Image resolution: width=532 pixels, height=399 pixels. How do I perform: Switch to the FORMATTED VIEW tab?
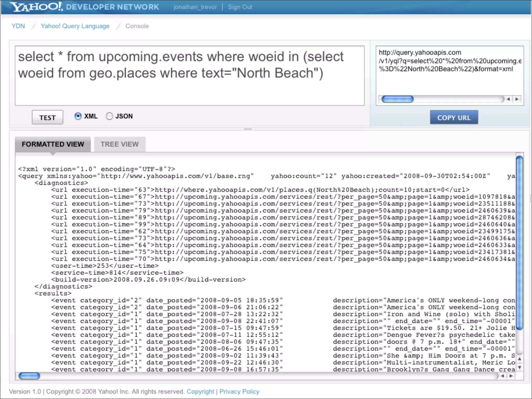[x=53, y=144]
